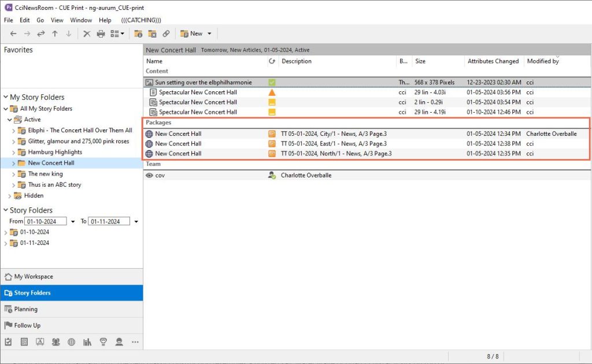592x364 pixels.
Task: Click the back arrow in the toolbar
Action: [x=13, y=34]
